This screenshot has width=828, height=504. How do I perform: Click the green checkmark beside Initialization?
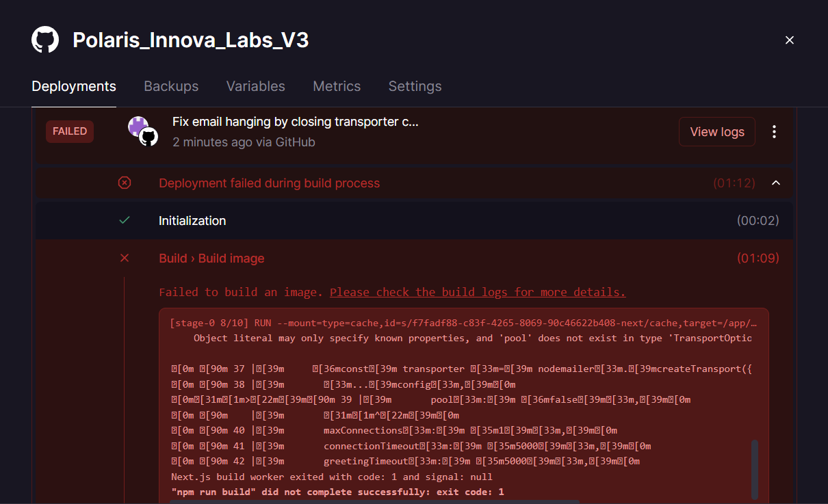tap(125, 220)
